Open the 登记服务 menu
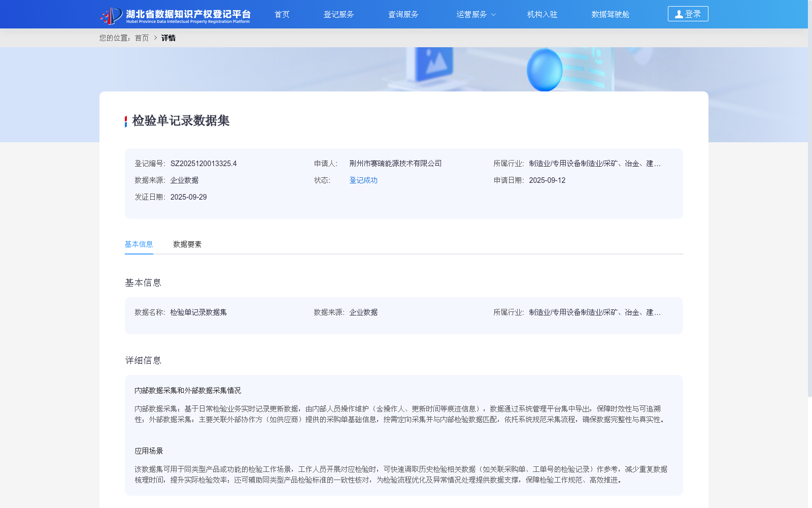Image resolution: width=812 pixels, height=508 pixels. [339, 14]
